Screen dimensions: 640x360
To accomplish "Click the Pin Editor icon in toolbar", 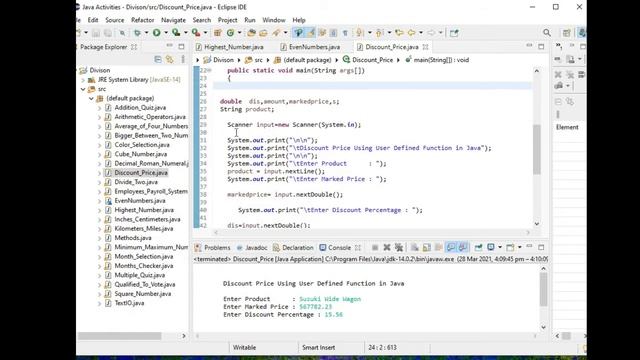I will coord(454,33).
